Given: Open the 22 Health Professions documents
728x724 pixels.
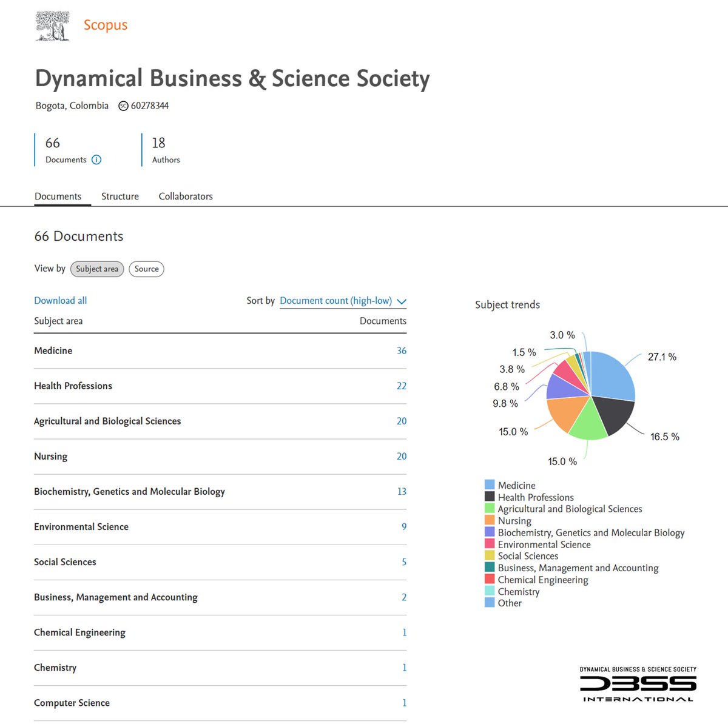Looking at the screenshot, I should click(402, 386).
